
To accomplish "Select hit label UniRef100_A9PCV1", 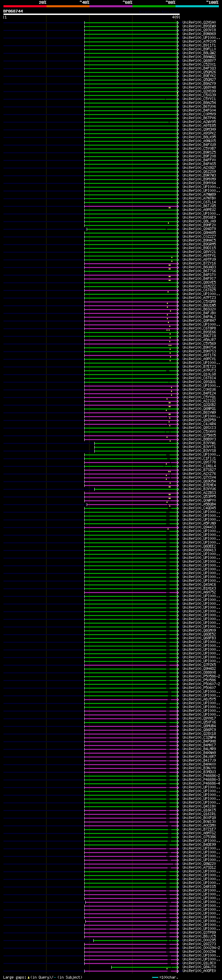I will coord(199,359).
